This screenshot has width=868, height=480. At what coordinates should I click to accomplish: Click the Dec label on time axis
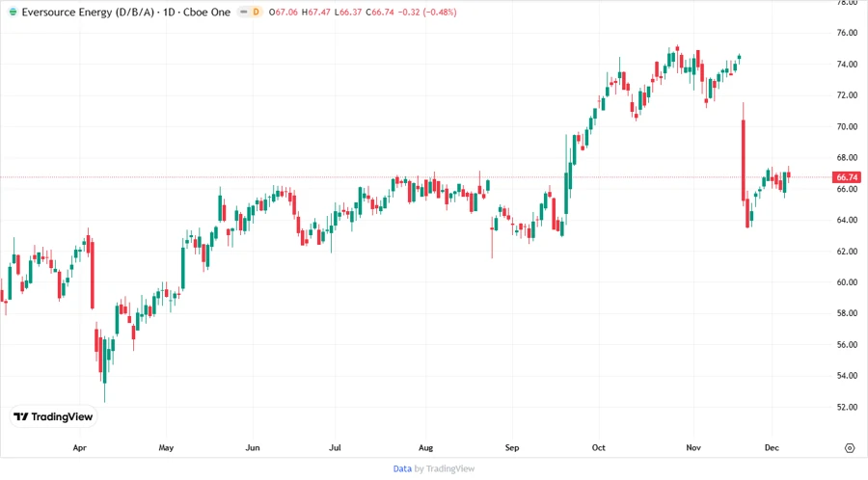[x=772, y=448]
